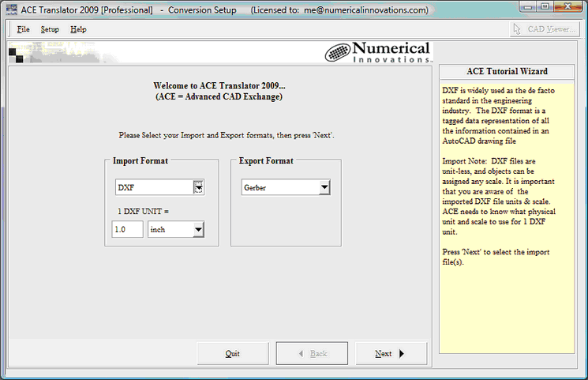The height and width of the screenshot is (380, 588).
Task: Maximize the ACE Translator window
Action: pyautogui.click(x=545, y=7)
